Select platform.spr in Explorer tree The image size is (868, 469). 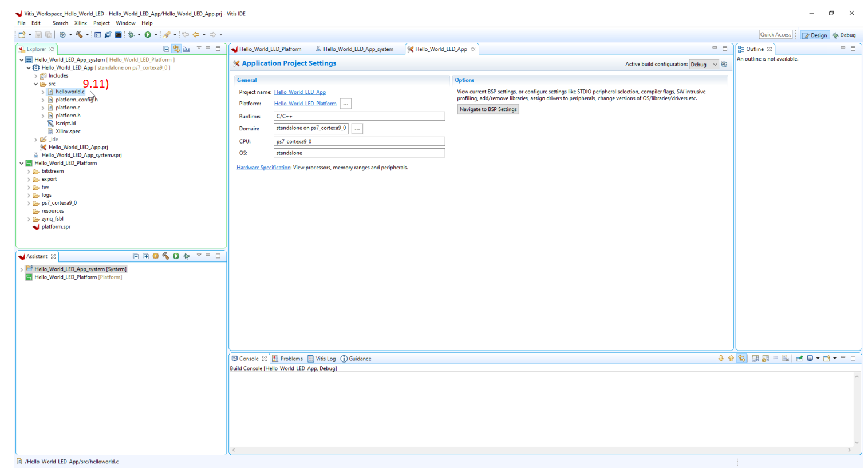tap(56, 227)
